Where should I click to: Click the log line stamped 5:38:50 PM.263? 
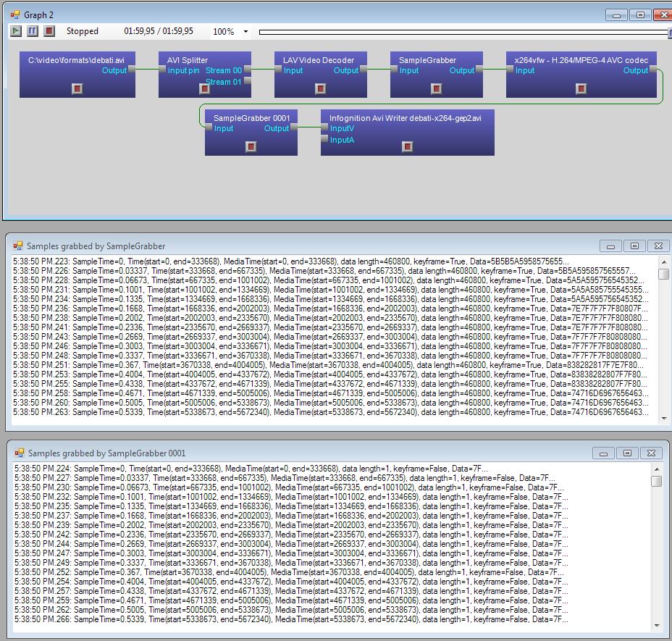click(330, 412)
